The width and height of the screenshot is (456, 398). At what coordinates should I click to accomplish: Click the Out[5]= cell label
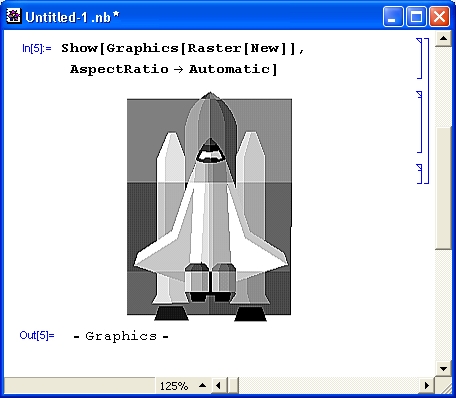pos(37,335)
